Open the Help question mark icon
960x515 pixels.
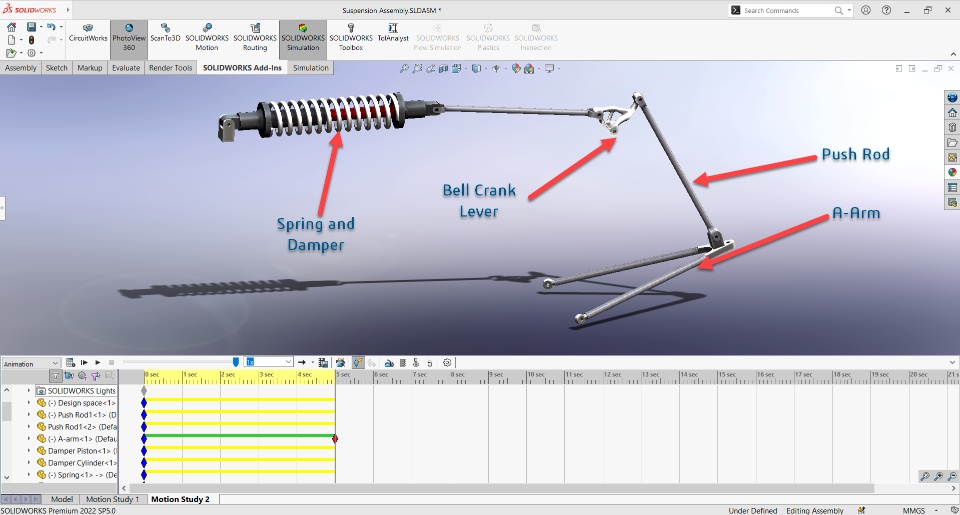click(x=887, y=10)
